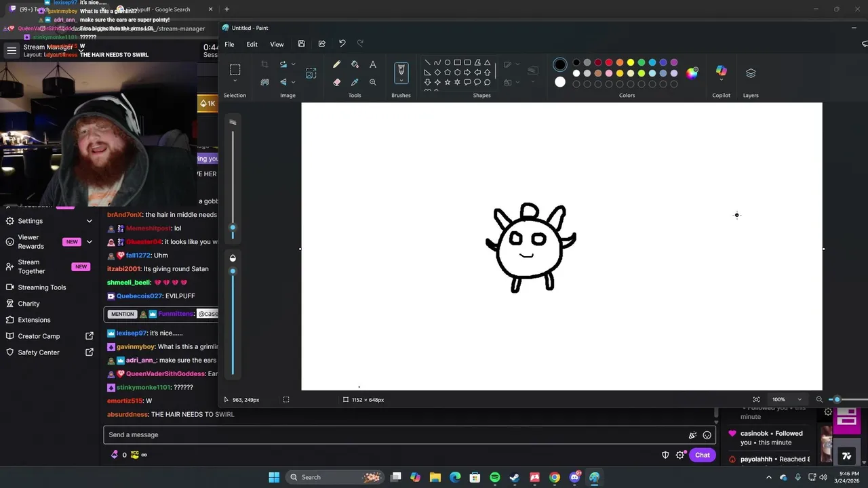Show hidden system tray icons
Screen dimensions: 868x488
point(768,477)
